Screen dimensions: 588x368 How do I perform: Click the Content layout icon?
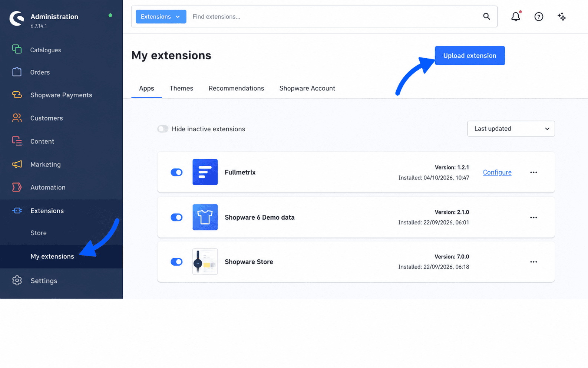pyautogui.click(x=17, y=141)
